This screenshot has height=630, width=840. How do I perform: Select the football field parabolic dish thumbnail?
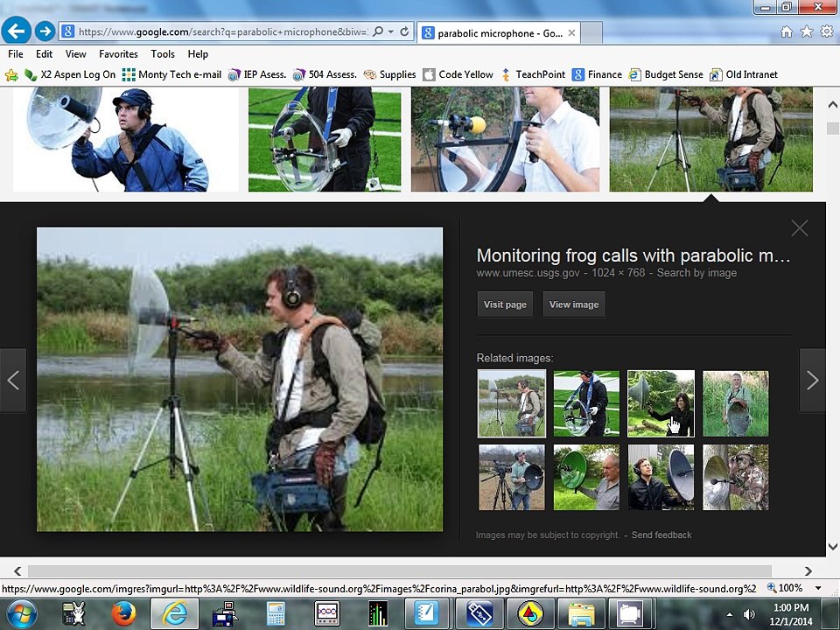point(325,139)
